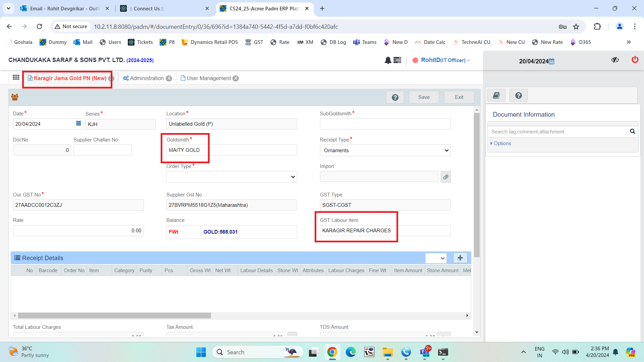Add a receipt detail row with plus

click(460, 258)
